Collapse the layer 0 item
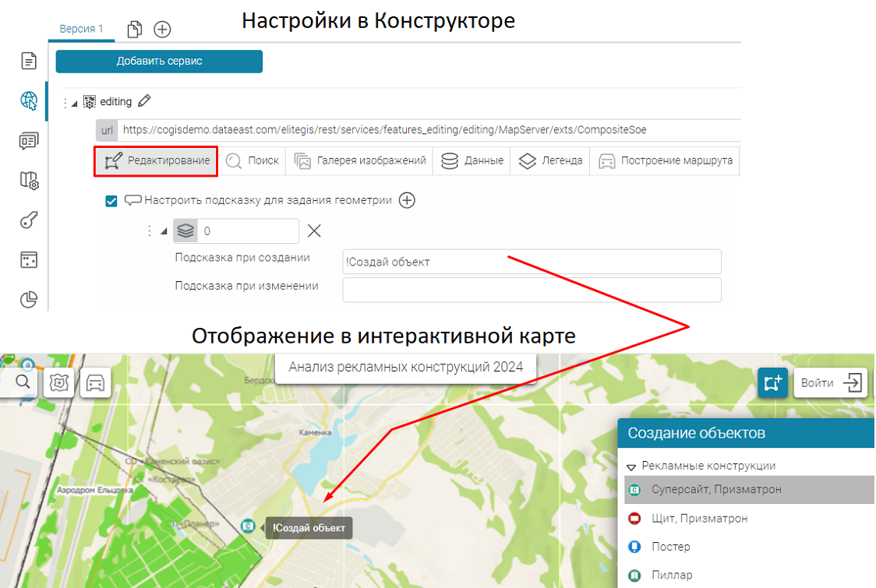876x588 pixels. (164, 231)
